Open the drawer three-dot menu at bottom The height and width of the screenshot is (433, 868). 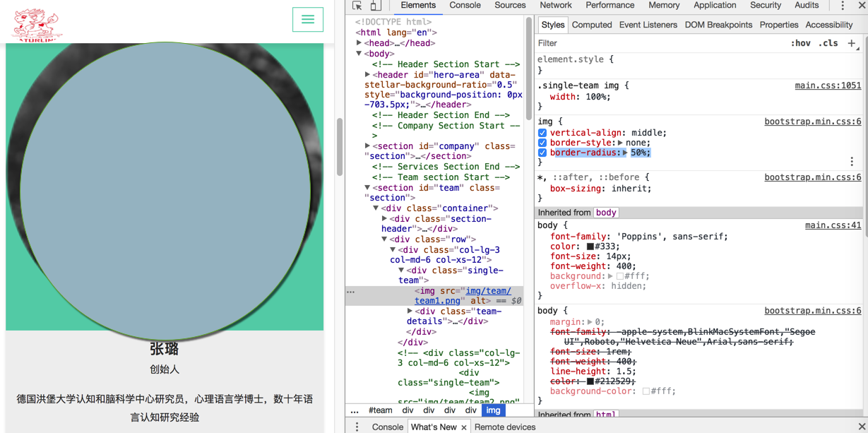tap(357, 427)
